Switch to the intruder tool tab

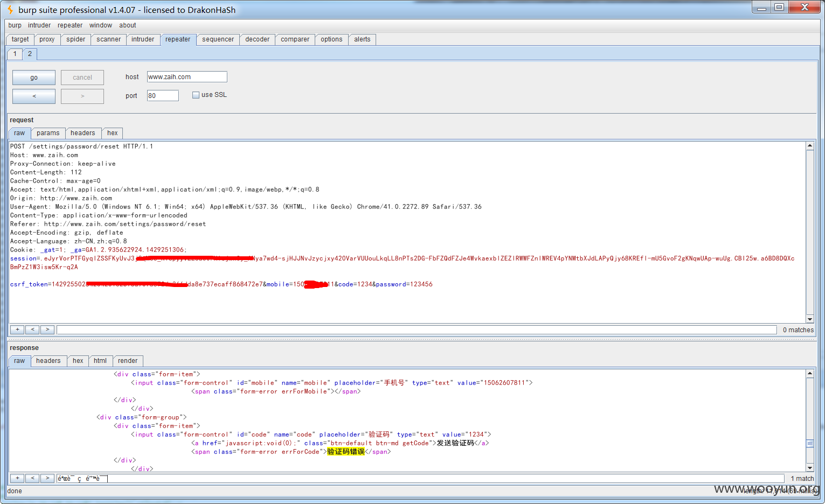click(x=143, y=39)
